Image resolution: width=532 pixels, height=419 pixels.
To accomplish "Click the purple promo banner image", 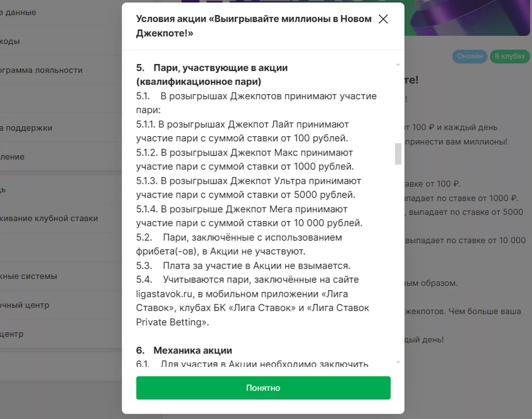I will 467,18.
